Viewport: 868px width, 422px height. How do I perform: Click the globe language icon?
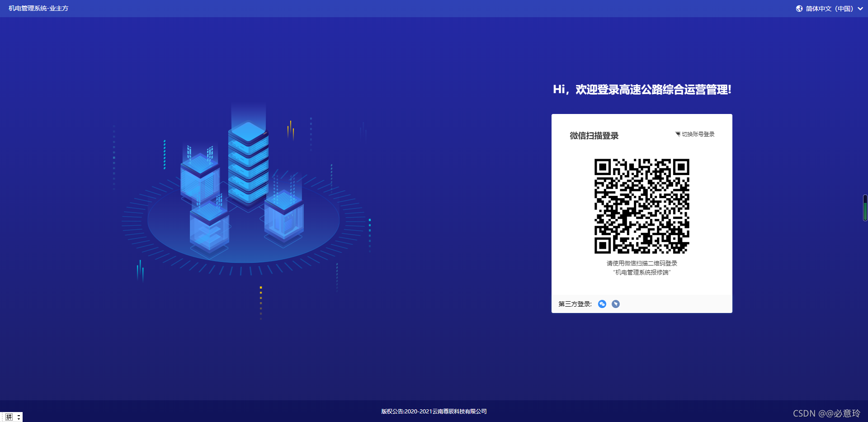(799, 9)
